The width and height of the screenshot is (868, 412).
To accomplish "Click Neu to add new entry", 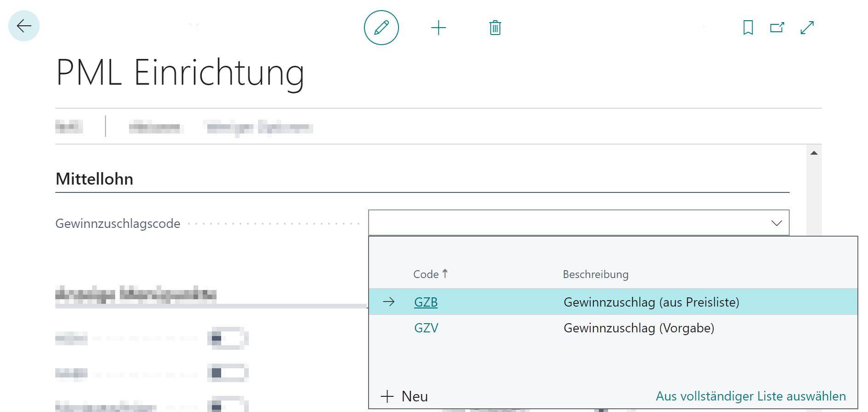I will click(405, 396).
